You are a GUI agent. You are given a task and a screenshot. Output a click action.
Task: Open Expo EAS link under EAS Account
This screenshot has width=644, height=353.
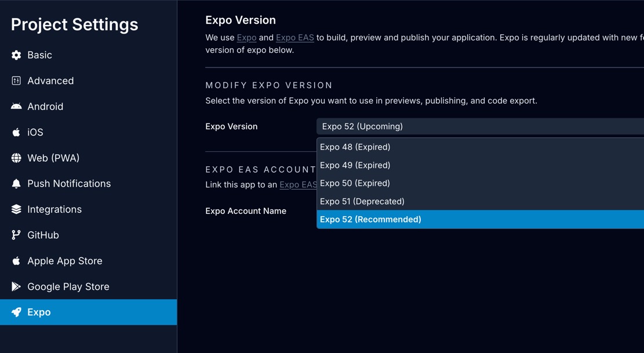[x=298, y=185]
